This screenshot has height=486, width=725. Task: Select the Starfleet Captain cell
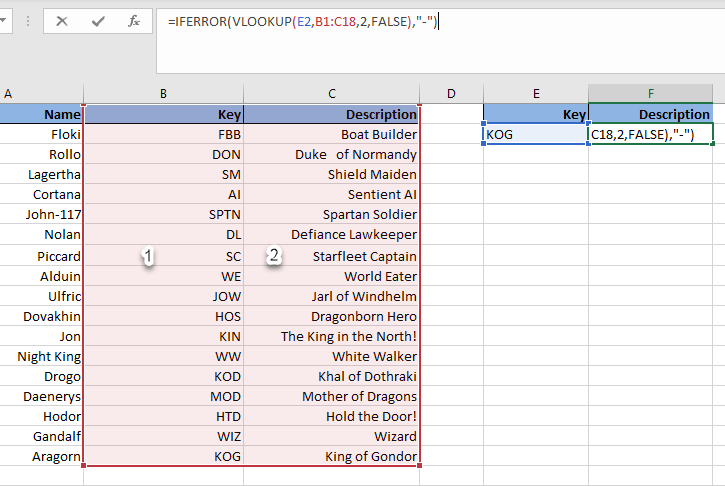coord(331,256)
